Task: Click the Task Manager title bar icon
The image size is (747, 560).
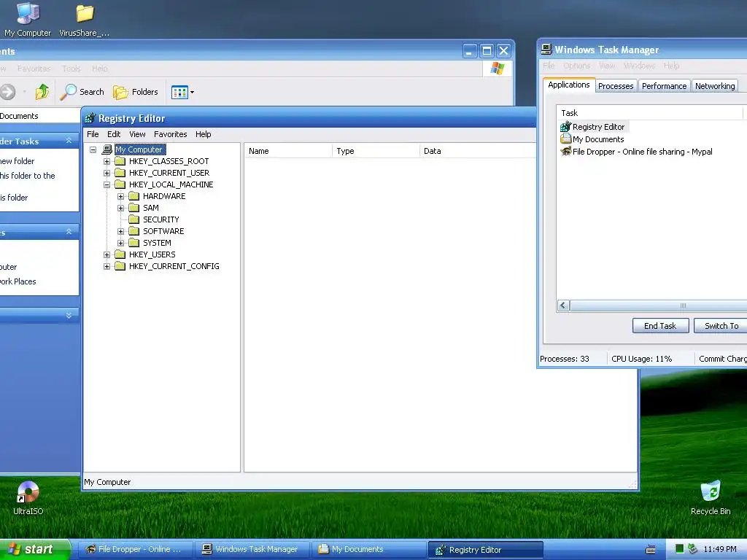Action: [x=546, y=49]
